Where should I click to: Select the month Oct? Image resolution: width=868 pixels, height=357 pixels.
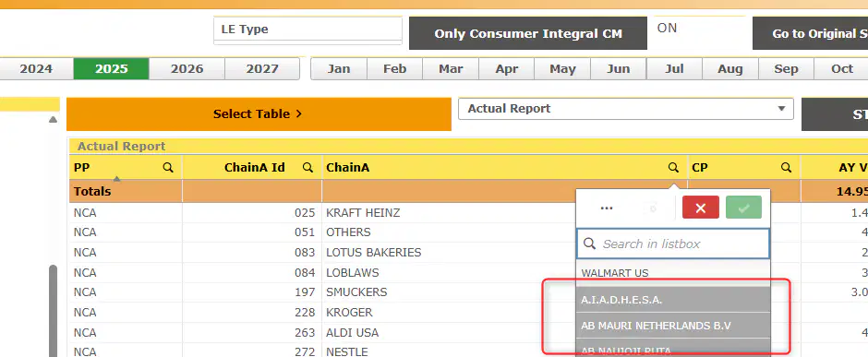coord(842,68)
